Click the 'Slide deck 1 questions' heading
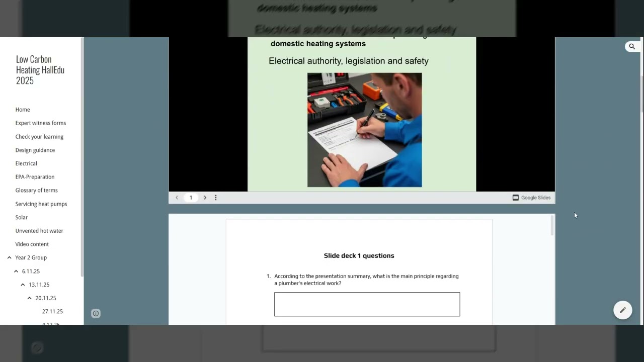The height and width of the screenshot is (362, 644). pos(359,255)
